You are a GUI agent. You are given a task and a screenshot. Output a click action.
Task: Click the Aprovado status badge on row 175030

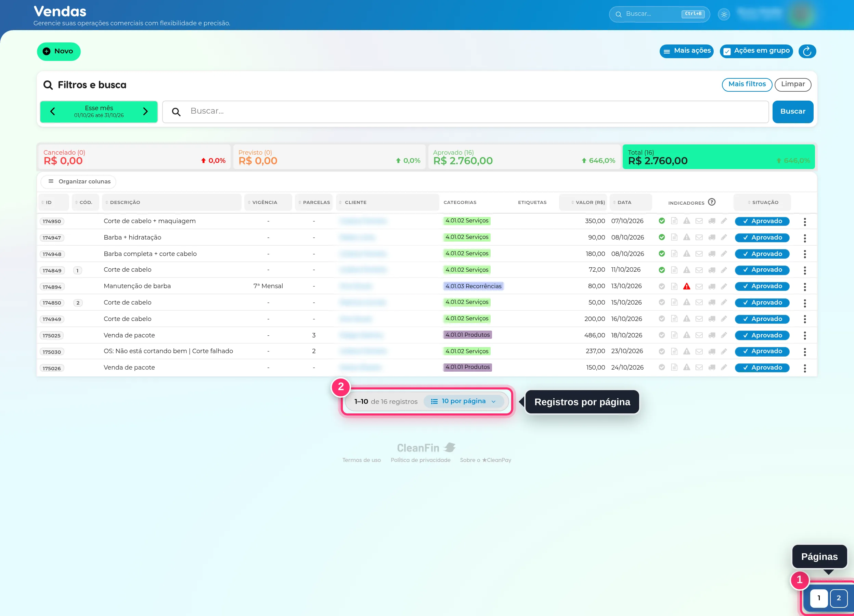pos(762,351)
